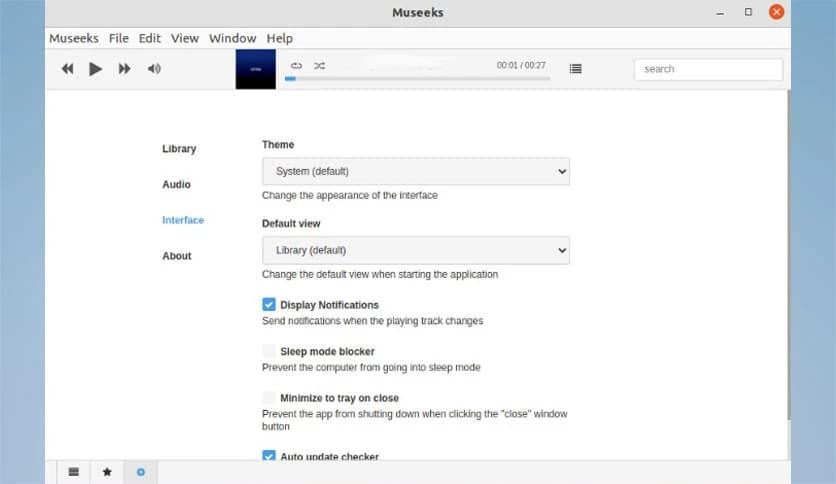Uncheck Display Notifications checkbox

coord(269,304)
